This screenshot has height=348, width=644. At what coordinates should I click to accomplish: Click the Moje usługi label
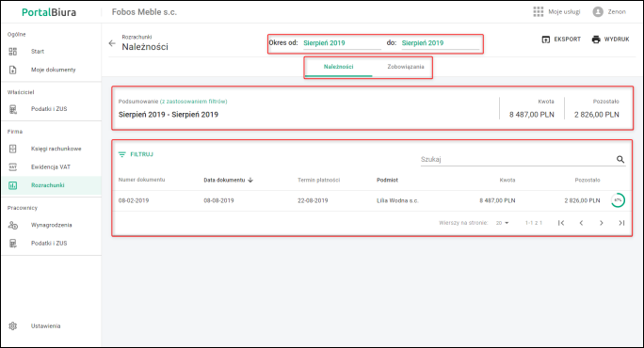point(564,12)
